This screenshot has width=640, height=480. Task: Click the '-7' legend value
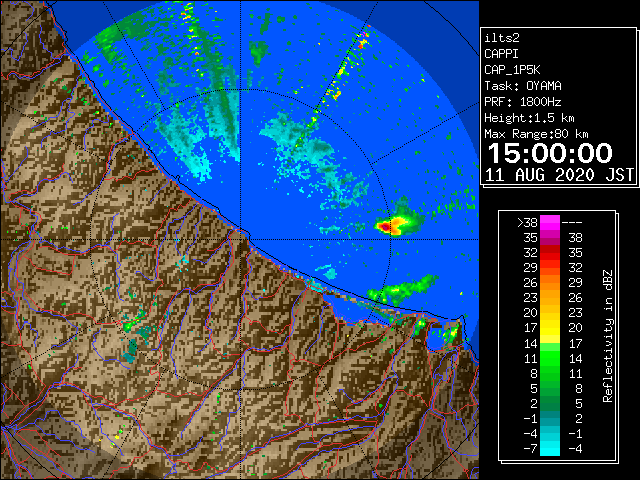pyautogui.click(x=531, y=449)
